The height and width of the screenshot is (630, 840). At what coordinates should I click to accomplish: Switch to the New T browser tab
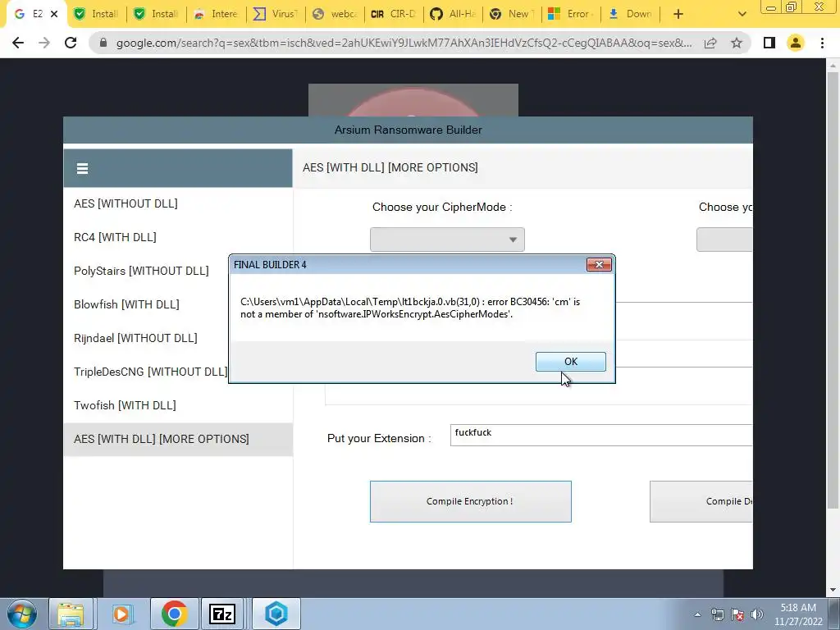[x=513, y=14]
